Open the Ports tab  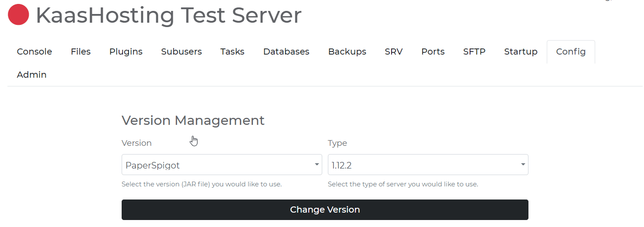pyautogui.click(x=433, y=52)
